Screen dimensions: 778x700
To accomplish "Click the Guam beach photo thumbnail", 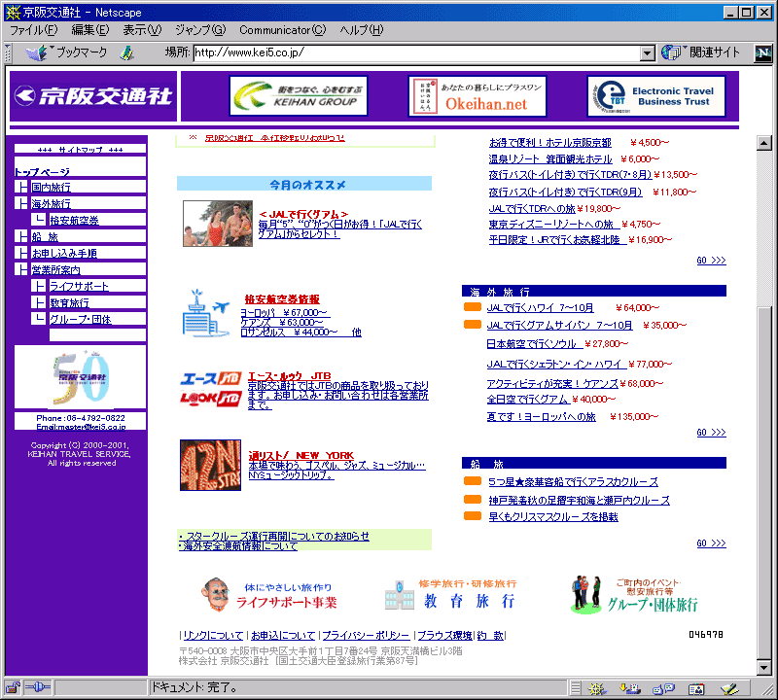I will pyautogui.click(x=218, y=224).
